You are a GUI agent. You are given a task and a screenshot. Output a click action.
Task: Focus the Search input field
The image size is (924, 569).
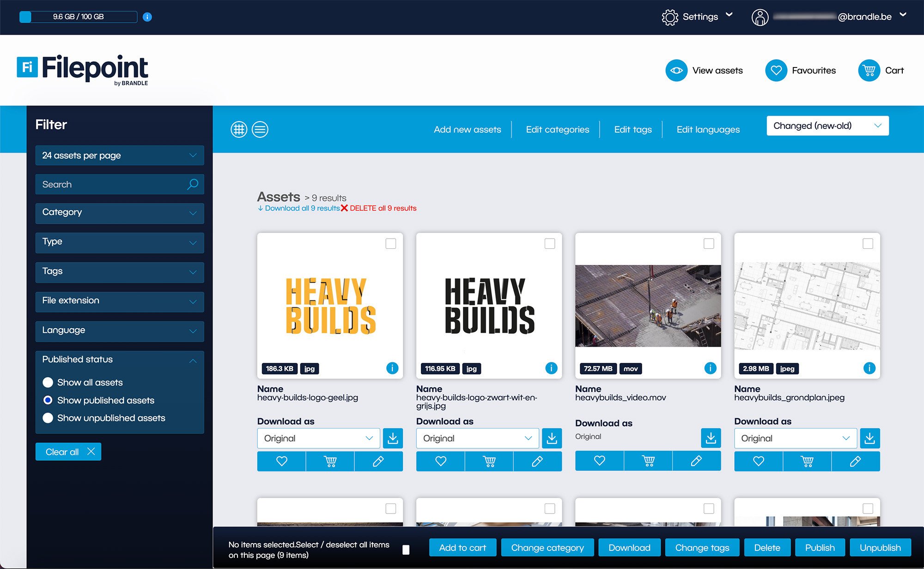[120, 184]
